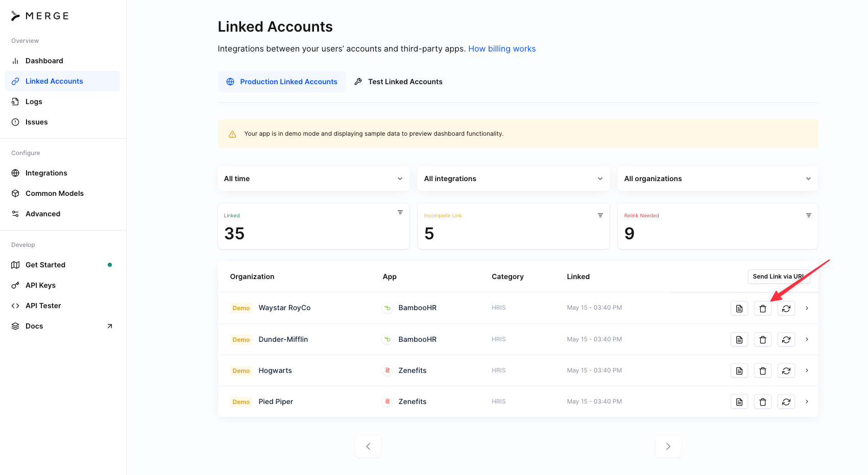Click the trash icon for Waystar RoyCo

click(x=762, y=308)
